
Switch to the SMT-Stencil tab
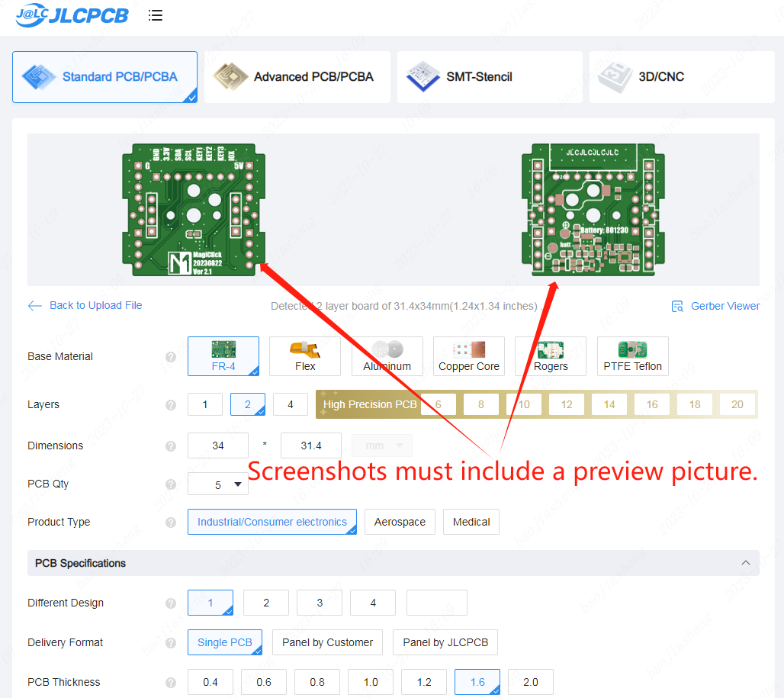489,76
